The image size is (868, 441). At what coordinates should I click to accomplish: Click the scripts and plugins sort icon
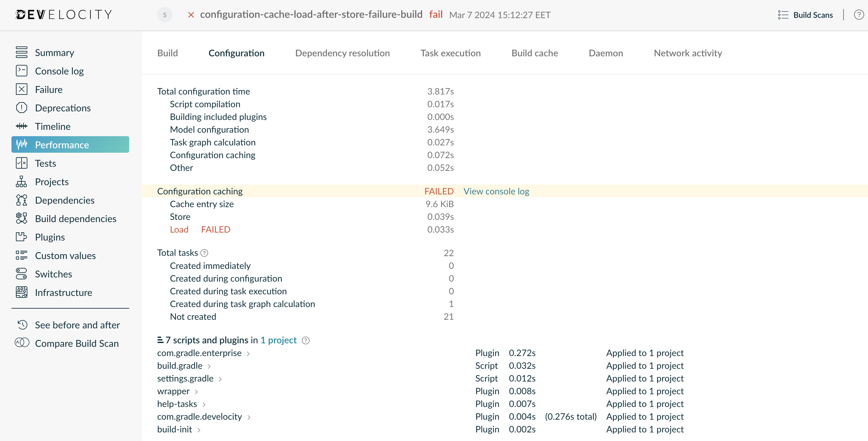coord(160,340)
